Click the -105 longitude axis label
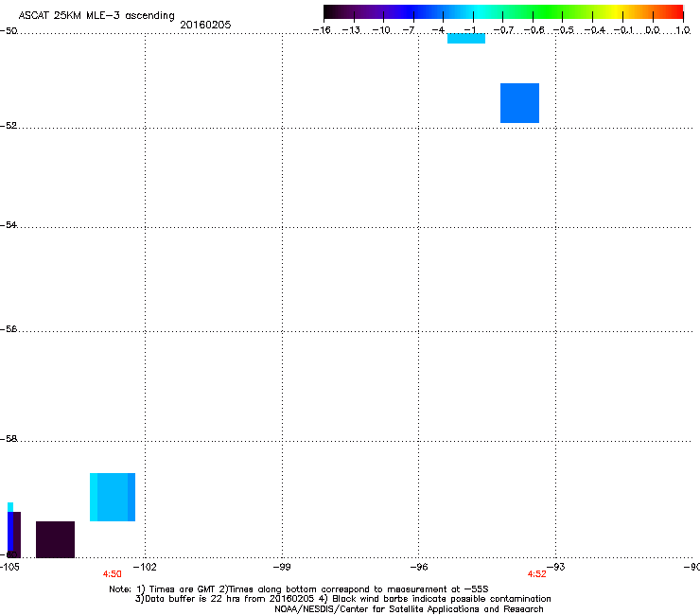This screenshot has width=700, height=615. 9,567
